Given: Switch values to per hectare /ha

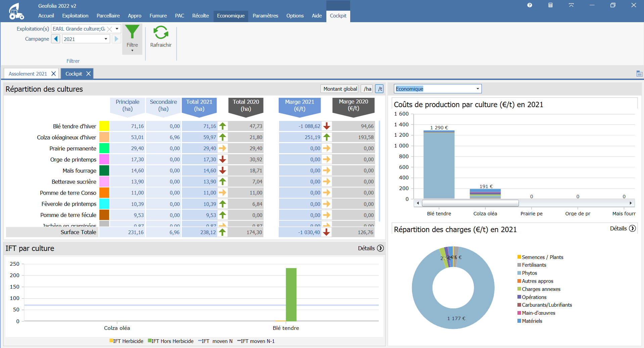Looking at the screenshot, I should 367,89.
